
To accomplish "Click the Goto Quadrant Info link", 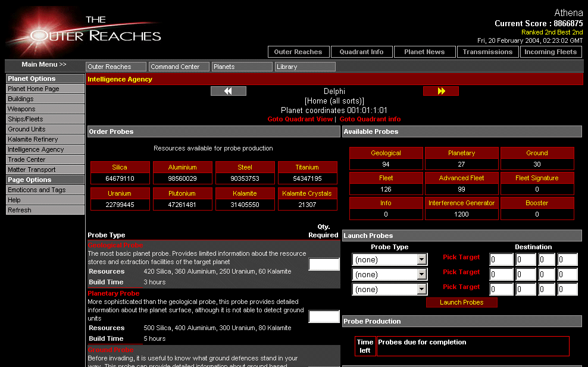I will tap(370, 119).
